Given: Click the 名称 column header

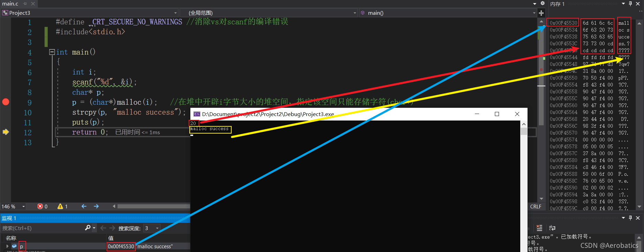Looking at the screenshot, I should 11,238.
